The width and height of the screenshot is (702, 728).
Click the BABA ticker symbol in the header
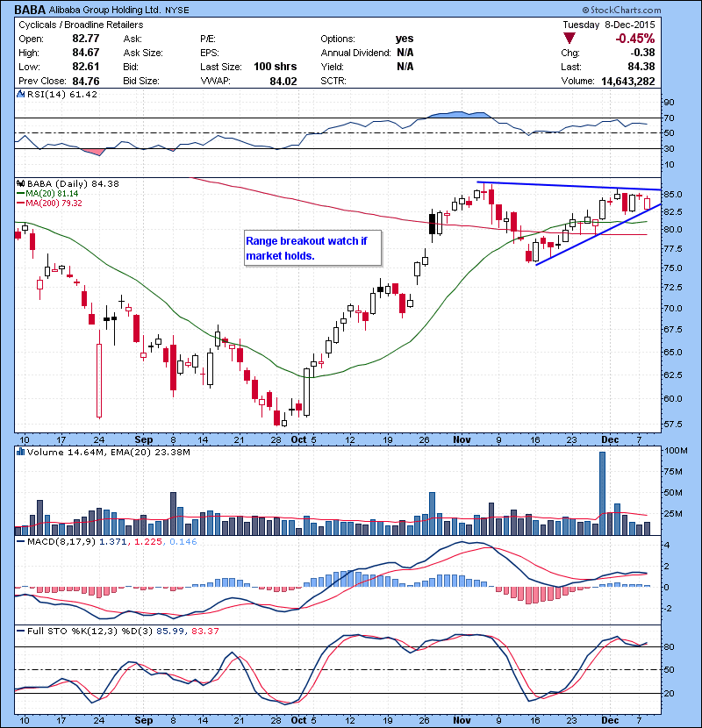click(x=30, y=10)
